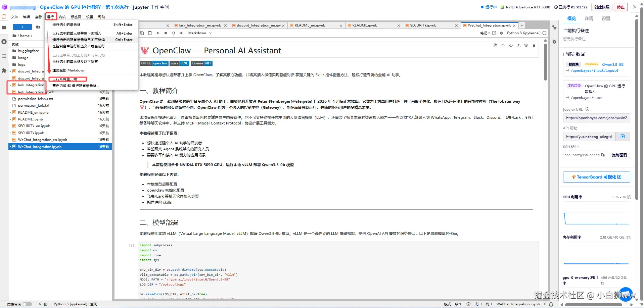Open the /openbayes/input/input0 path link
Screen dimensions: 644x308
click(x=594, y=70)
